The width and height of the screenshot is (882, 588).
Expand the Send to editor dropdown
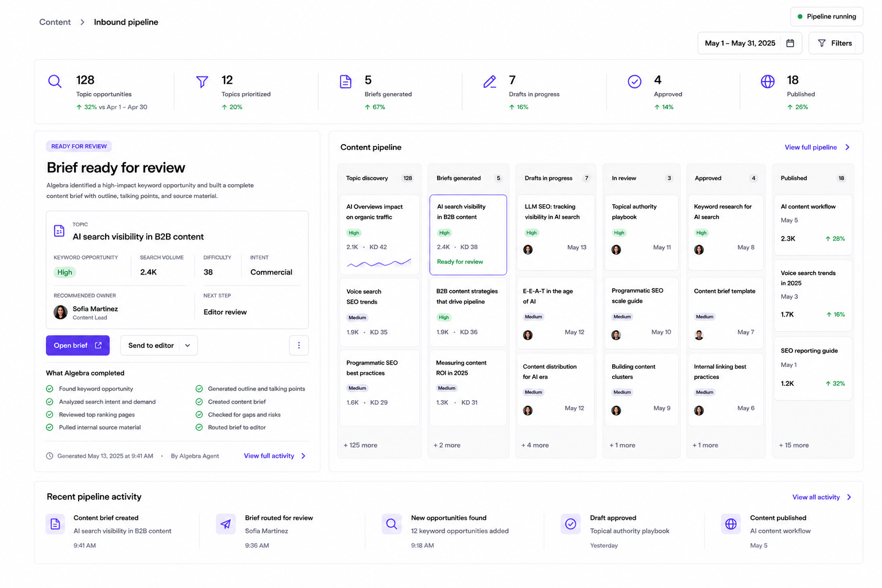[x=188, y=346]
